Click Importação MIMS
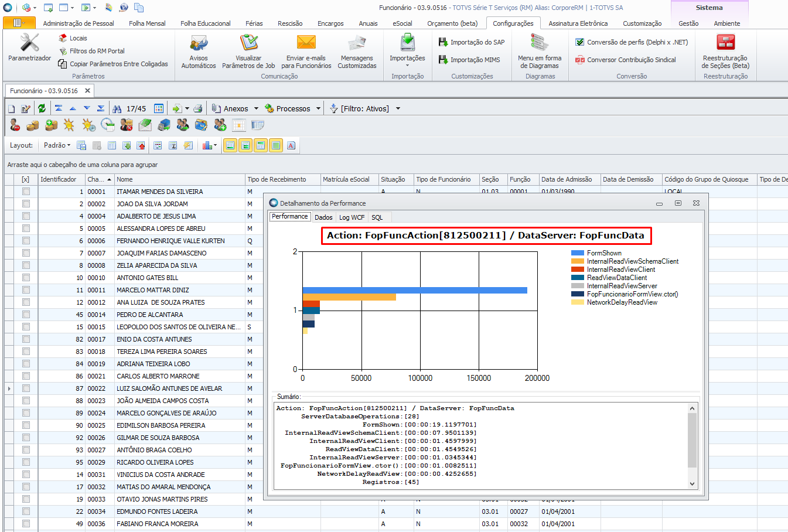Image resolution: width=788 pixels, height=532 pixels. [469, 60]
